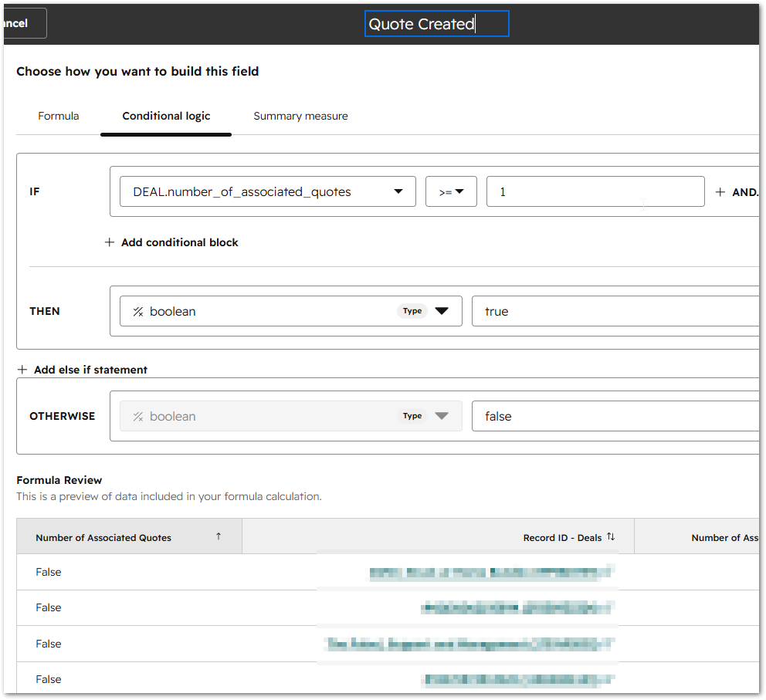Click the Type badge in THEN dropdown
The image size is (766, 700).
click(x=412, y=311)
